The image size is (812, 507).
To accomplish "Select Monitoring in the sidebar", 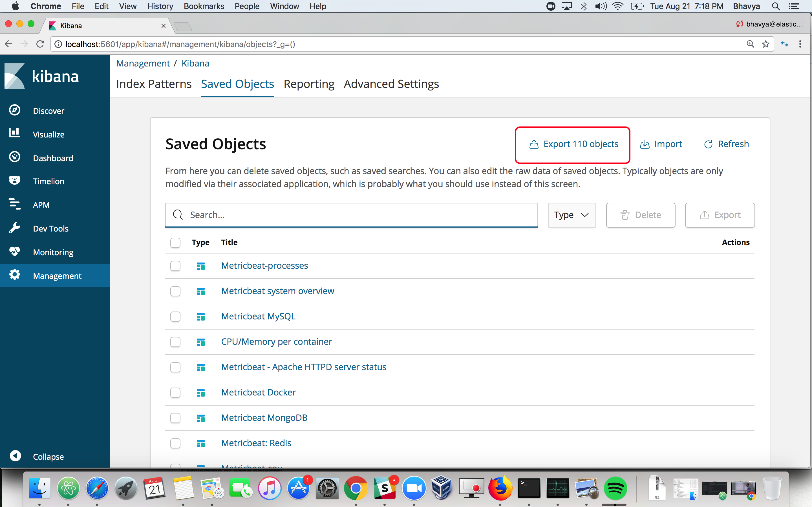I will pos(53,252).
